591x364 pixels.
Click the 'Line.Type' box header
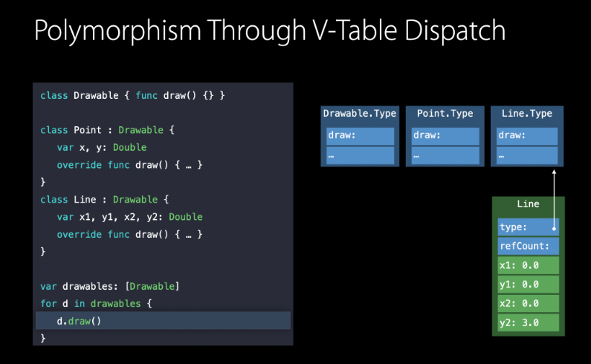pos(527,114)
